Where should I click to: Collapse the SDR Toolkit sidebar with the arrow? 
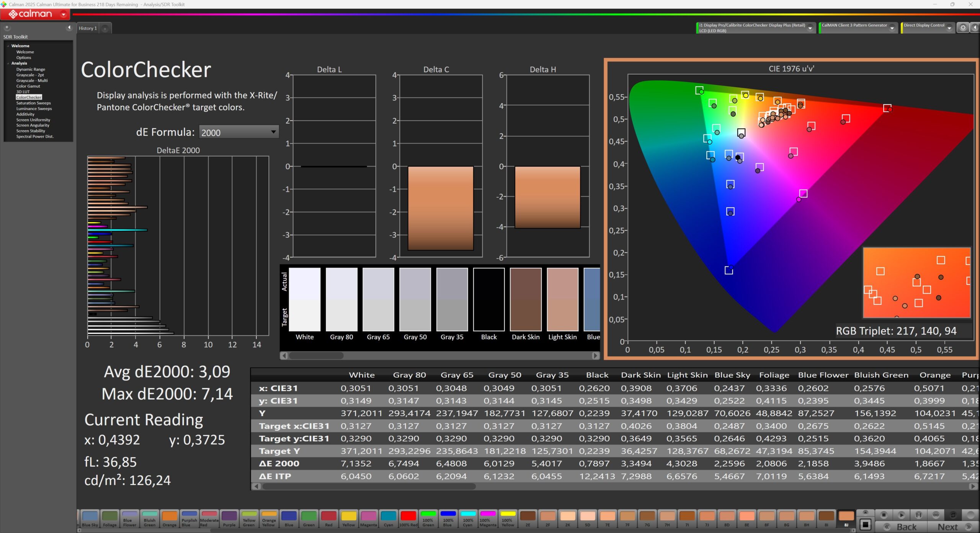click(69, 28)
